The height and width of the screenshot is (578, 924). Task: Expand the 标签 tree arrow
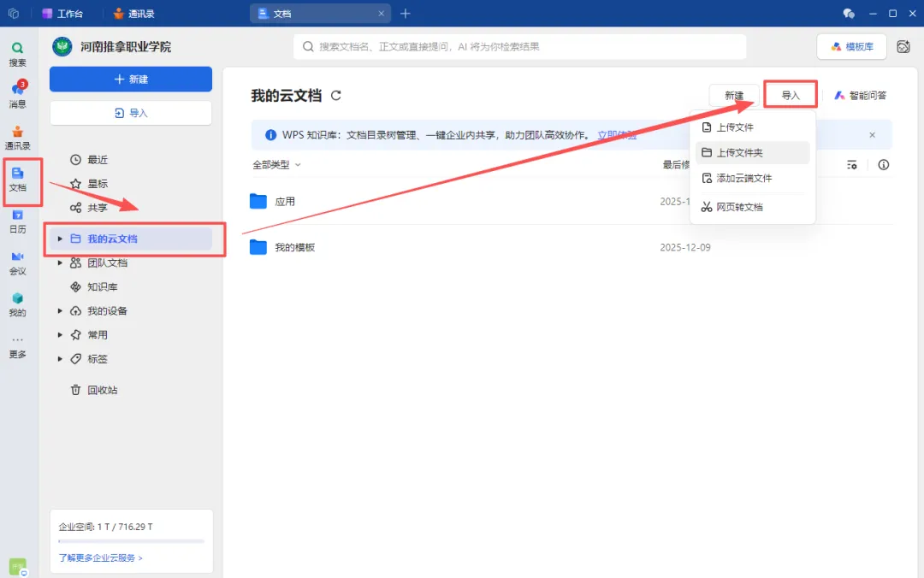tap(60, 359)
